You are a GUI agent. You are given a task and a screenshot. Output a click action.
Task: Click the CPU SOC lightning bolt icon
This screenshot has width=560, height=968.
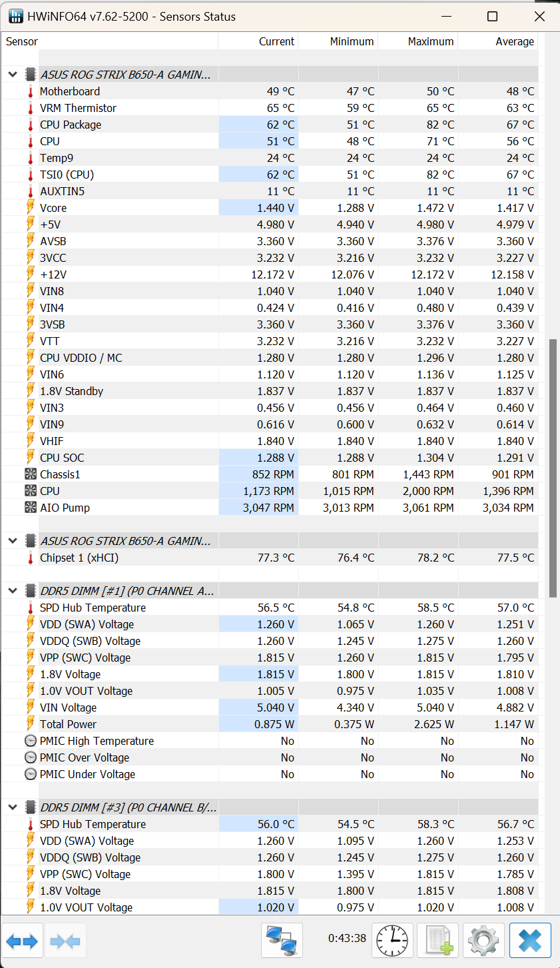[x=31, y=458]
